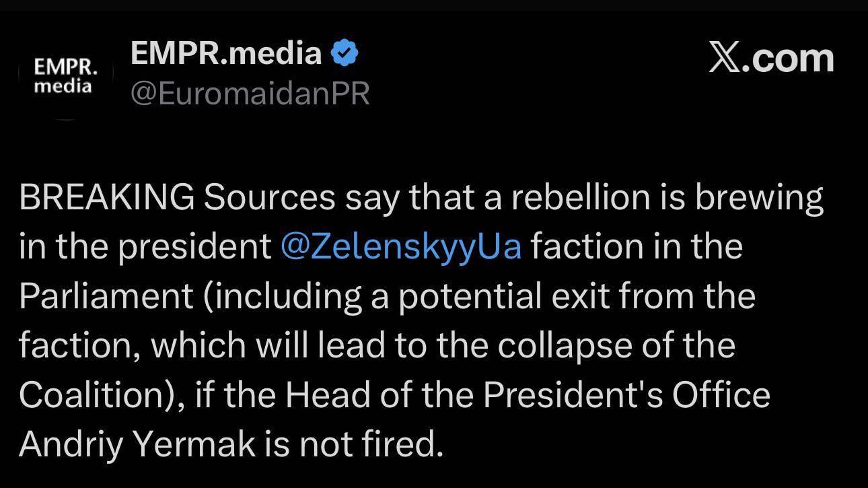Click the blue verified checkmark badge
The width and height of the screenshot is (868, 488).
coord(345,53)
